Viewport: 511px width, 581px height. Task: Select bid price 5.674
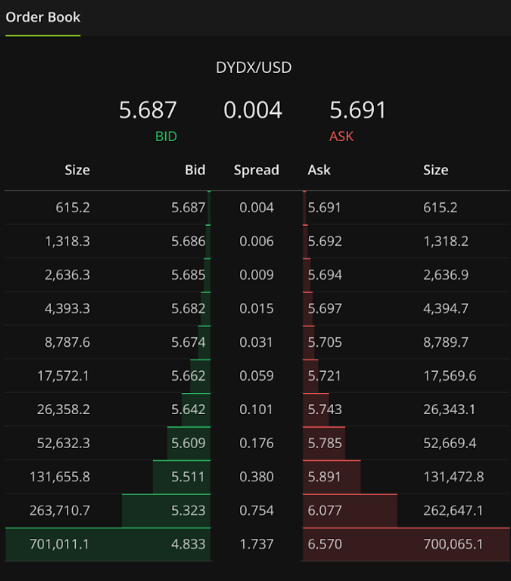pos(188,342)
